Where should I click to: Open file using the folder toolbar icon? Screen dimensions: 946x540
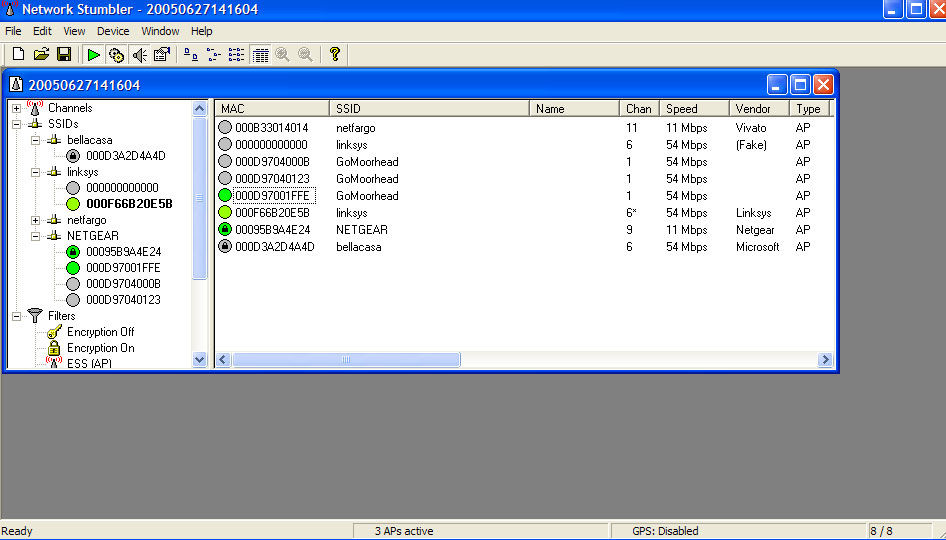[41, 54]
